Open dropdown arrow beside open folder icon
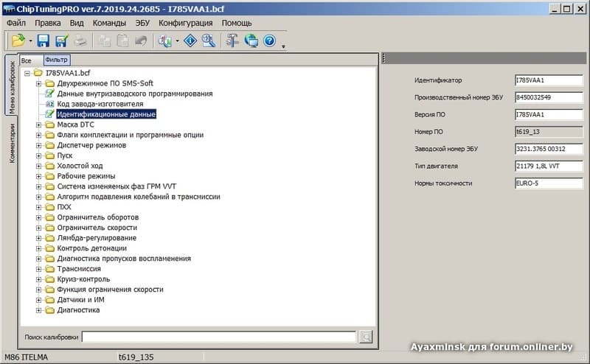Screen dimensions: 590x364 click(x=30, y=42)
